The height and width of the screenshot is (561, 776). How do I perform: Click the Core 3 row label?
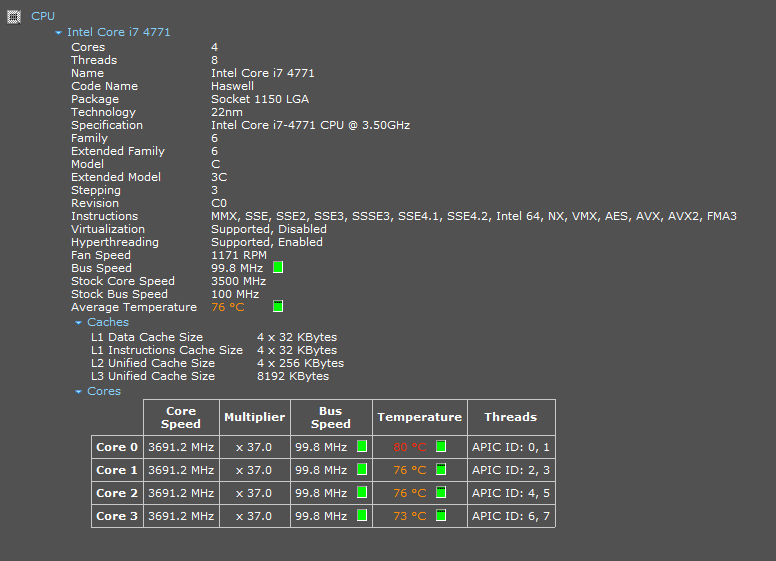(117, 516)
